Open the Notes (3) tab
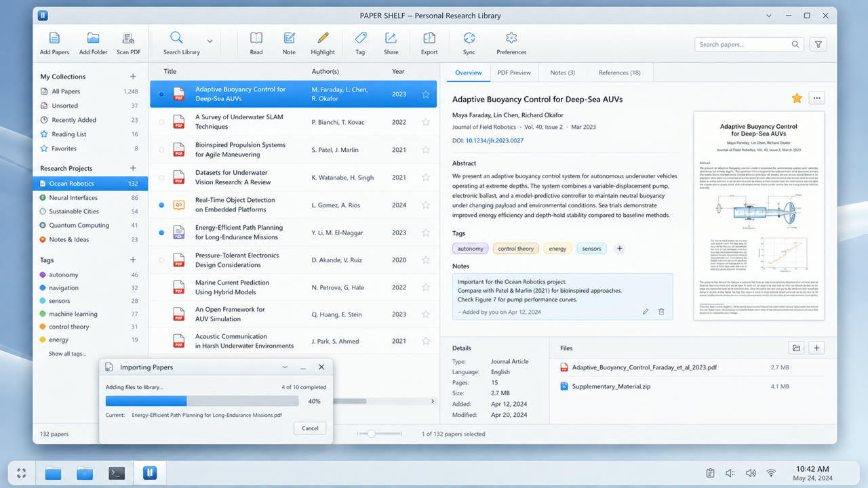This screenshot has width=868, height=488. click(x=563, y=73)
